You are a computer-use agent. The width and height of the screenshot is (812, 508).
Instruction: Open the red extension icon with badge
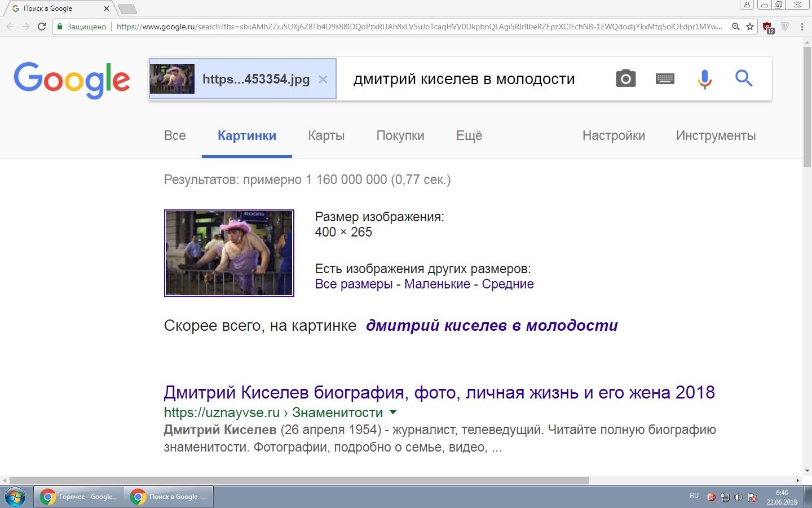tap(768, 27)
